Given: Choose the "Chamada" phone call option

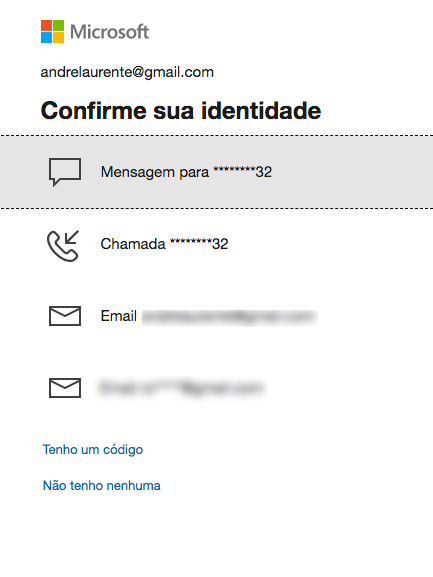Looking at the screenshot, I should point(216,244).
